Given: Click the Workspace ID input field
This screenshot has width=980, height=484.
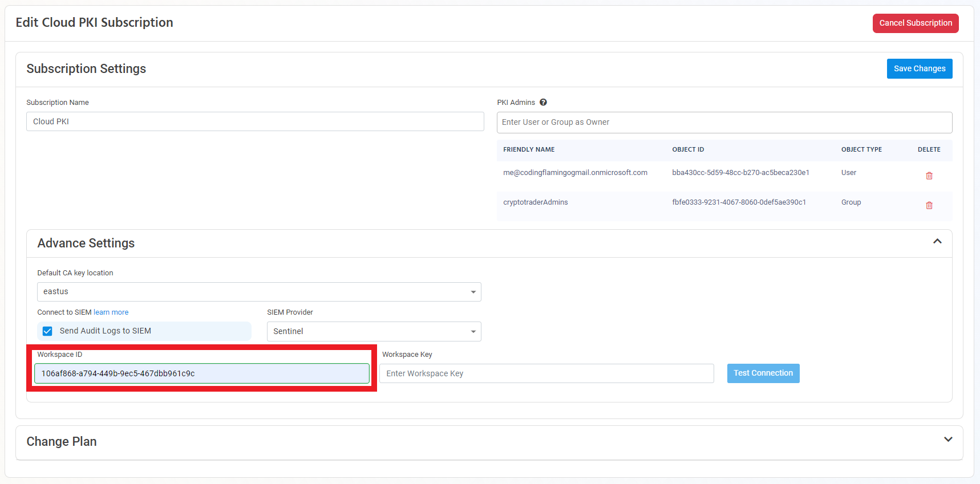Looking at the screenshot, I should click(x=202, y=373).
